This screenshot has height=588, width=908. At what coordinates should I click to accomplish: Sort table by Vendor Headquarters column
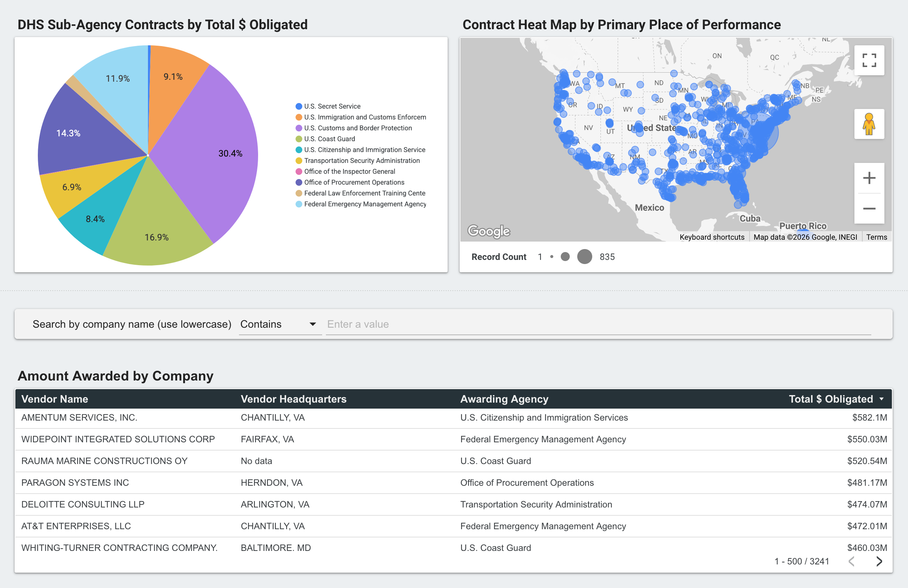(x=293, y=399)
